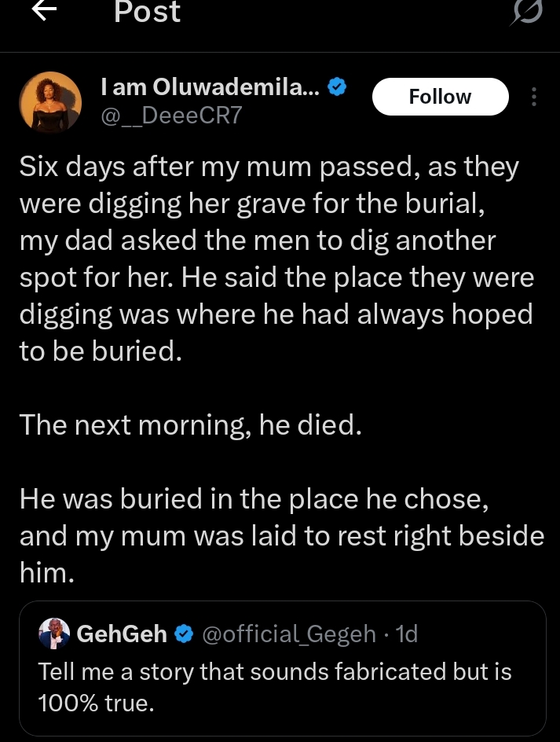Tap GehGeh's small avatar in quoted post
Image resolution: width=560 pixels, height=742 pixels.
tap(55, 634)
